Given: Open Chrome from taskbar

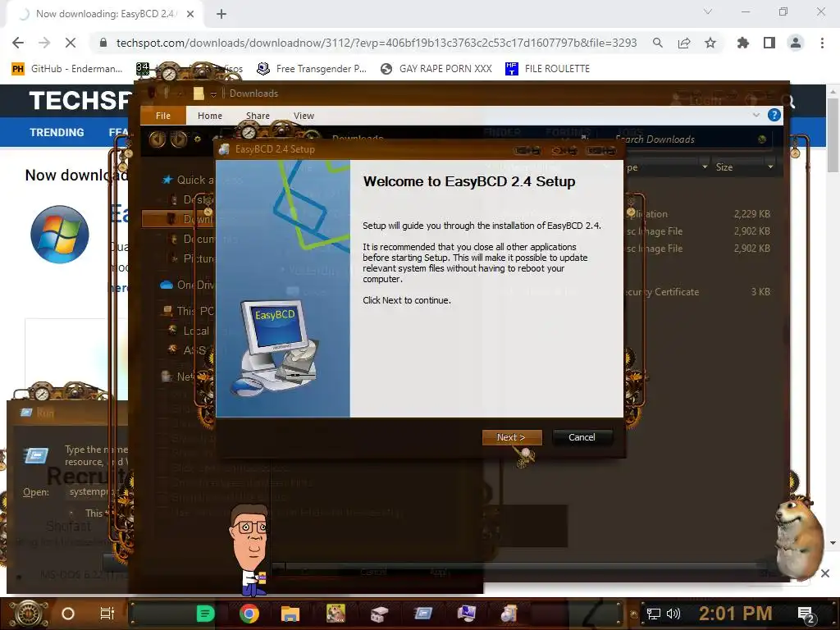Looking at the screenshot, I should click(249, 614).
